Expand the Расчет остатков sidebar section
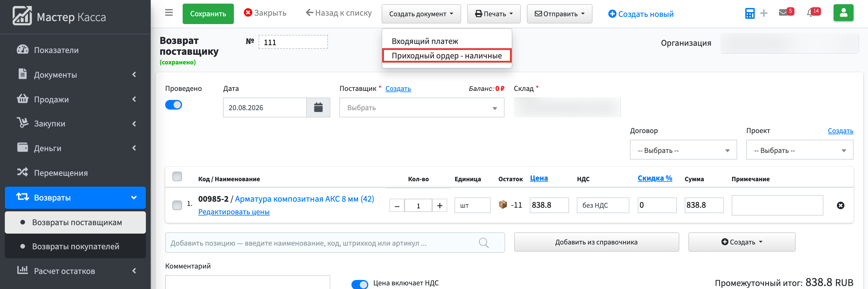This screenshot has height=289, width=868. pyautogui.click(x=134, y=271)
